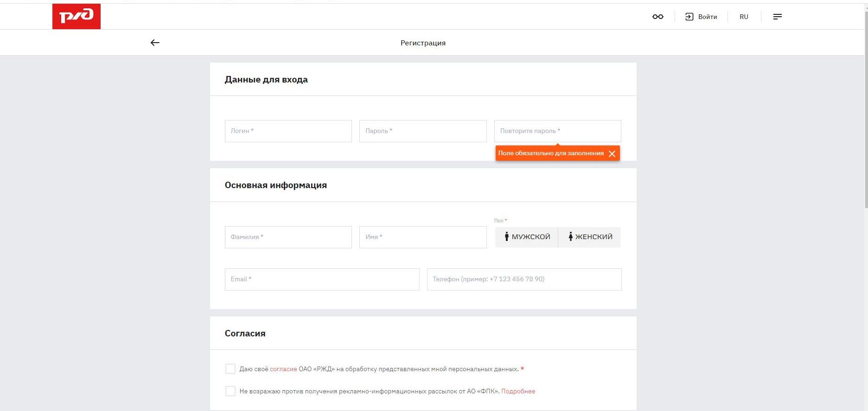Click the Основная информация heading

(276, 185)
